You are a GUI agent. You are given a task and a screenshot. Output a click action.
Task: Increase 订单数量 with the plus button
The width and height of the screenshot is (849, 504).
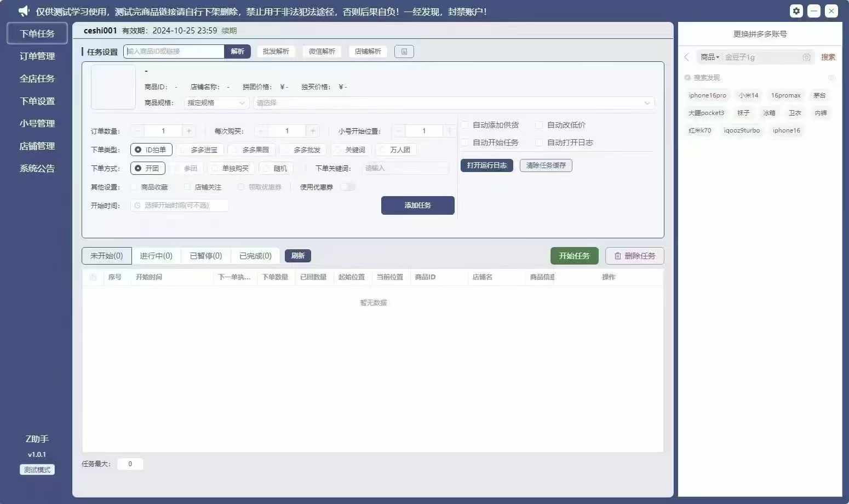tap(189, 131)
